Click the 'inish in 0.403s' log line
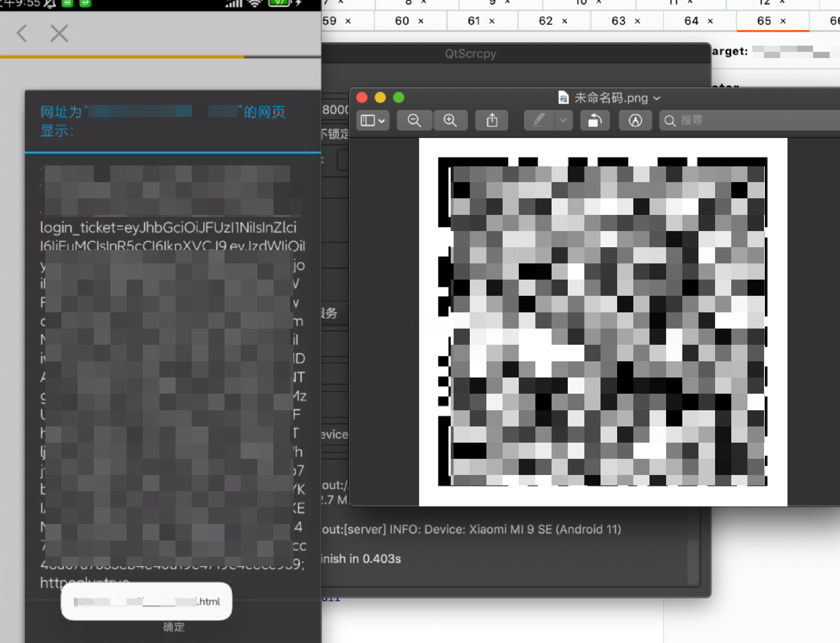This screenshot has height=643, width=840. click(x=361, y=559)
